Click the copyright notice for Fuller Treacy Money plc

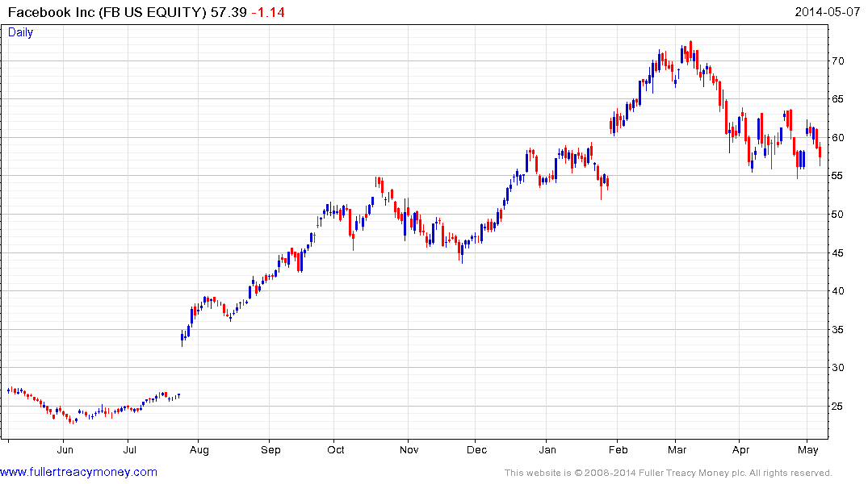coord(669,473)
